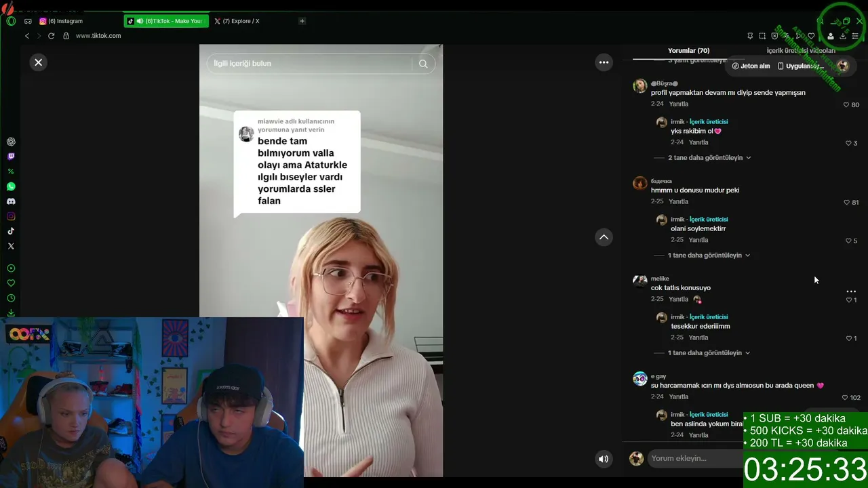Mute the TikTok video sound
The width and height of the screenshot is (868, 488).
pos(604,459)
